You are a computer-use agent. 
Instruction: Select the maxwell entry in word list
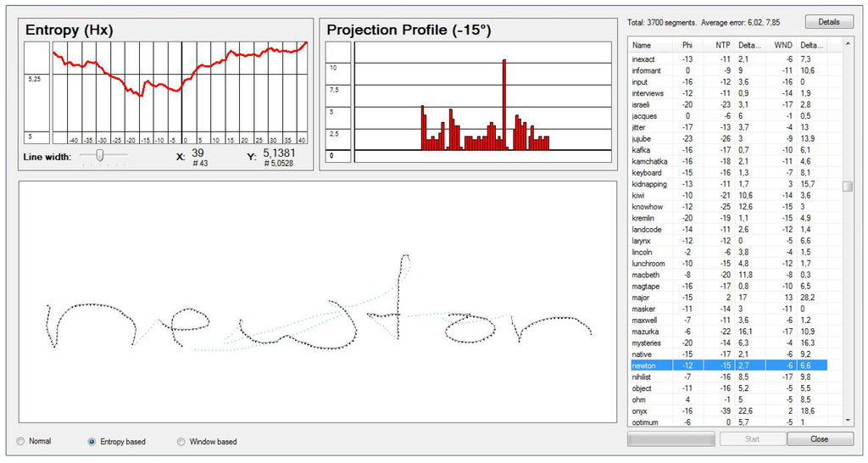pyautogui.click(x=645, y=320)
